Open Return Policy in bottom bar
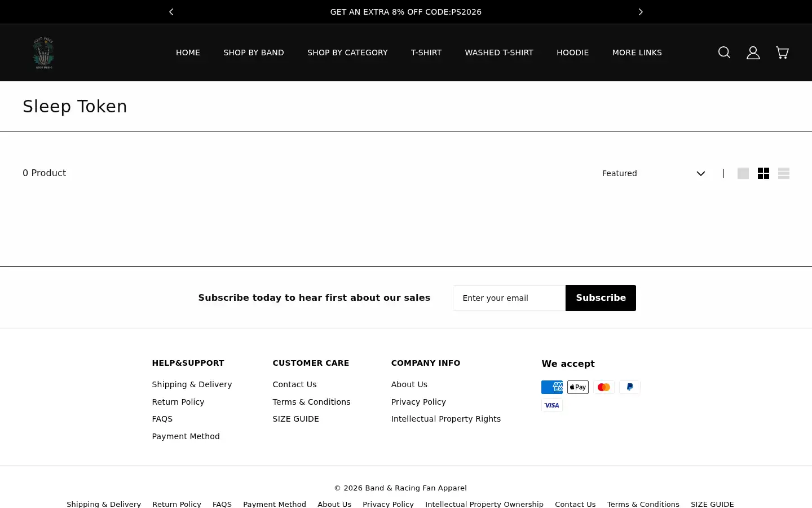Screen dimensions: 812x508 coord(176,504)
